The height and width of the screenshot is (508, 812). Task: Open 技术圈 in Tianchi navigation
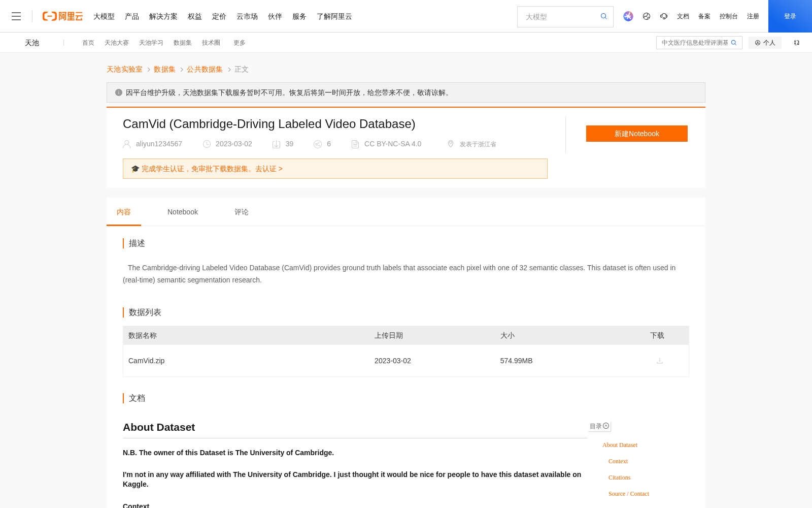(211, 43)
